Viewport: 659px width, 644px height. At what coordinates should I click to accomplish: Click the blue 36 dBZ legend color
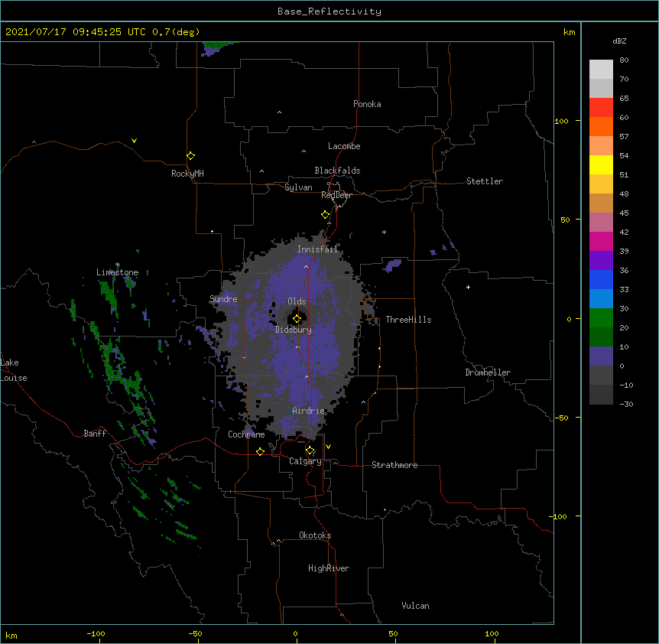(x=601, y=279)
